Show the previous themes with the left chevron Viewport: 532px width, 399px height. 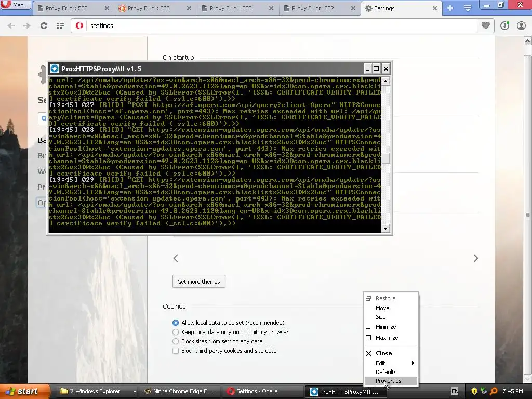[176, 258]
